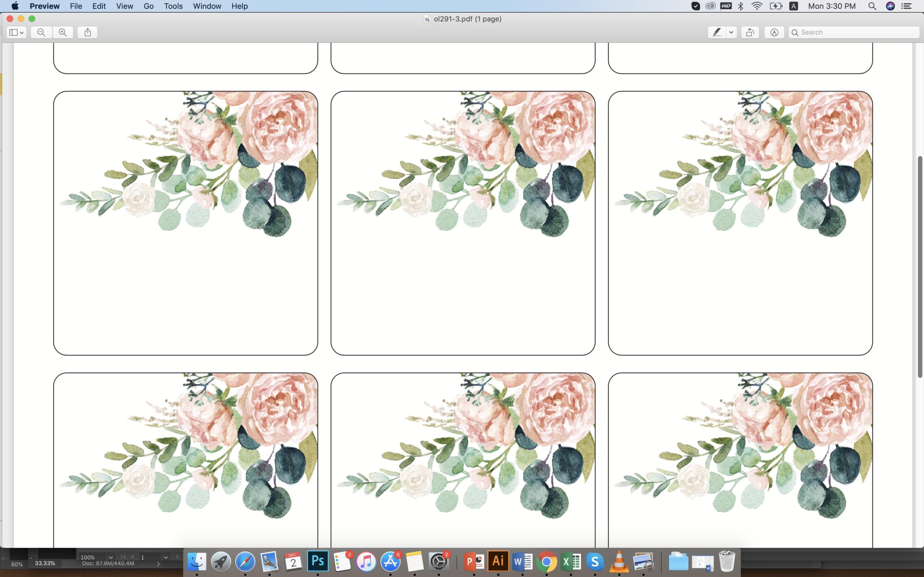This screenshot has width=924, height=577.
Task: Toggle the Markup toolbar
Action: click(773, 32)
